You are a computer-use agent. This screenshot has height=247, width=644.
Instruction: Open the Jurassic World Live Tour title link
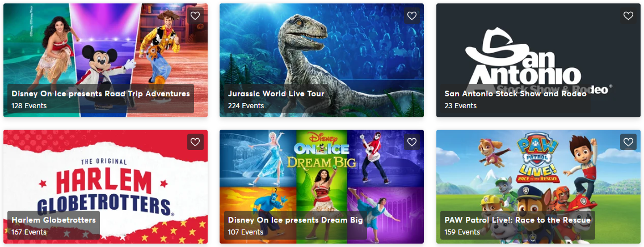coord(276,93)
